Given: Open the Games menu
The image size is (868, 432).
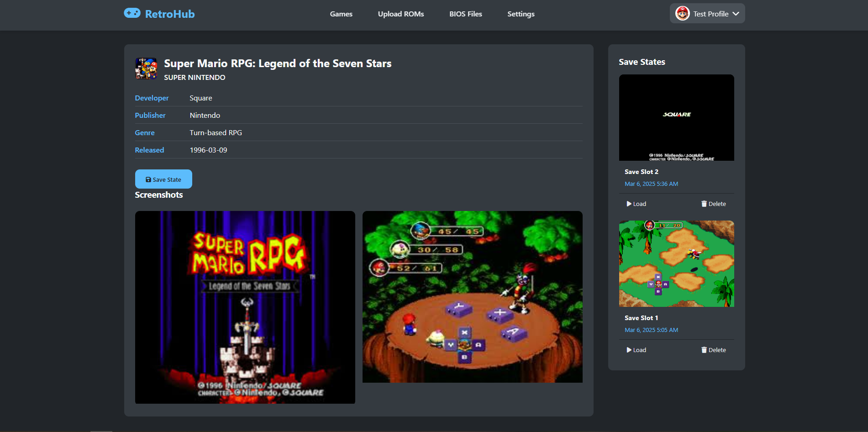Looking at the screenshot, I should click(x=341, y=14).
